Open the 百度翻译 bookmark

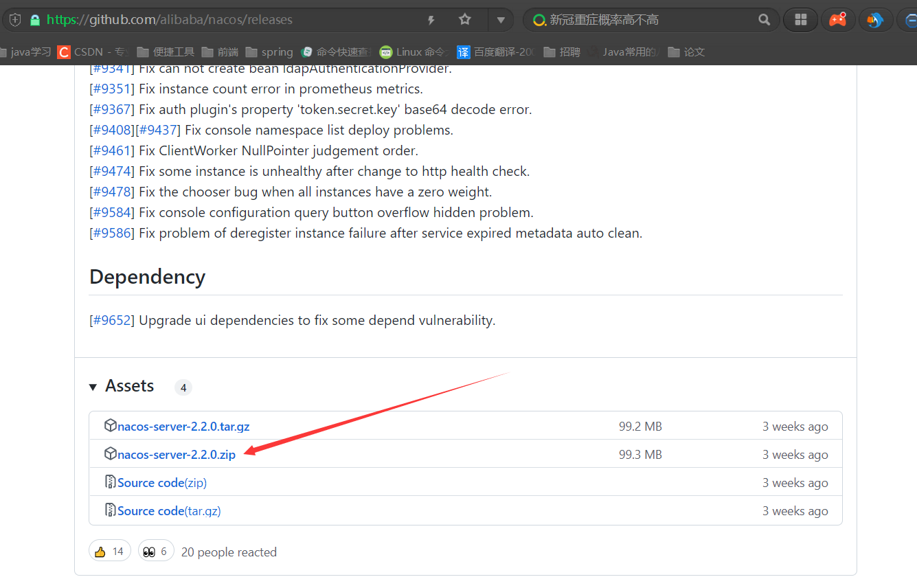click(495, 52)
